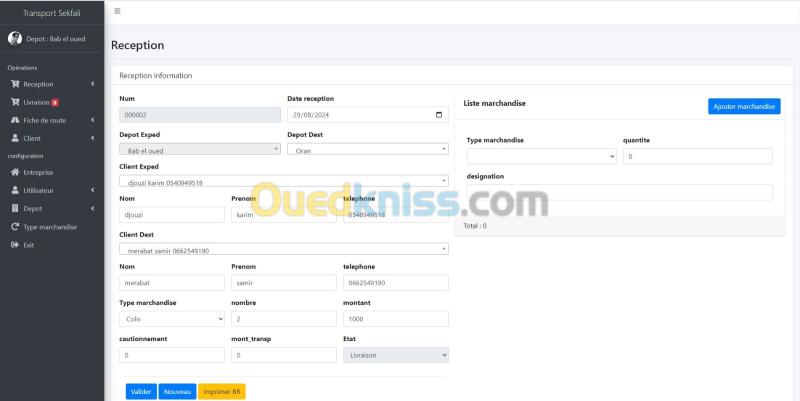Image resolution: width=800 pixels, height=401 pixels.
Task: Open the Type marchandise dropdown in Liste marchandise
Action: [x=541, y=156]
